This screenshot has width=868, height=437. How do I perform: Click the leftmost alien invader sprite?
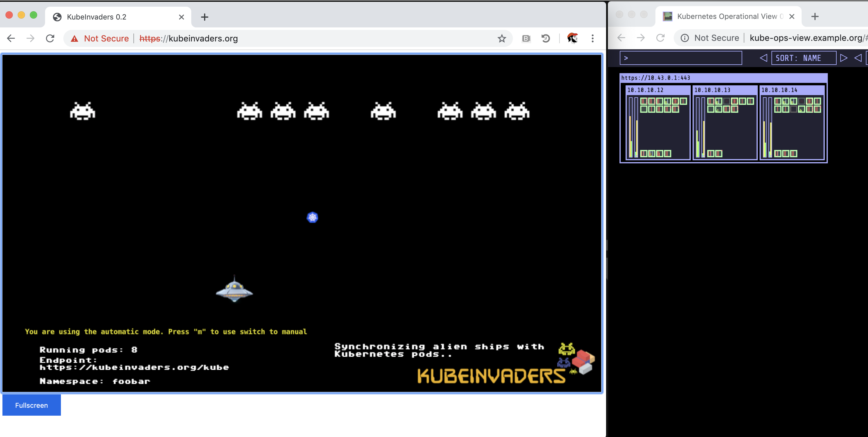coord(83,111)
